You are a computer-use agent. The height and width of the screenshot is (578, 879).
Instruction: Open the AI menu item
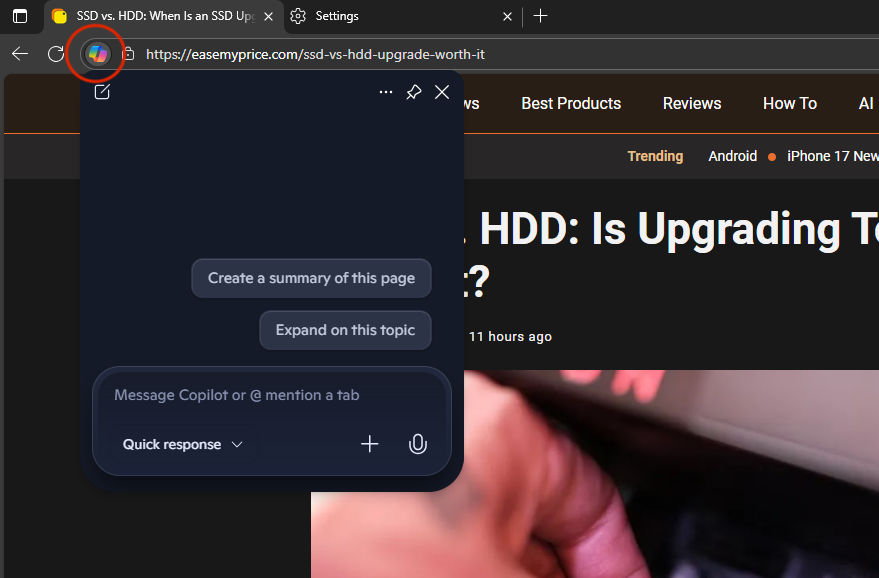click(x=866, y=103)
